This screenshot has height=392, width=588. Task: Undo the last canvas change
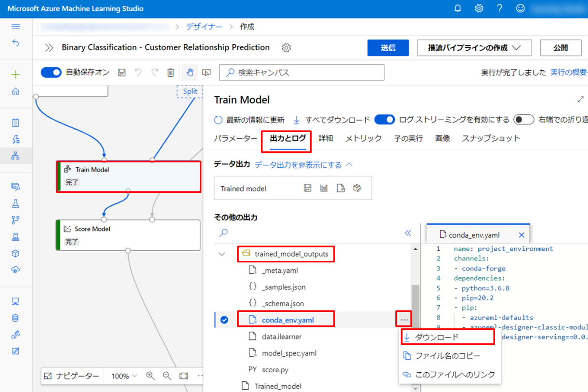(138, 72)
